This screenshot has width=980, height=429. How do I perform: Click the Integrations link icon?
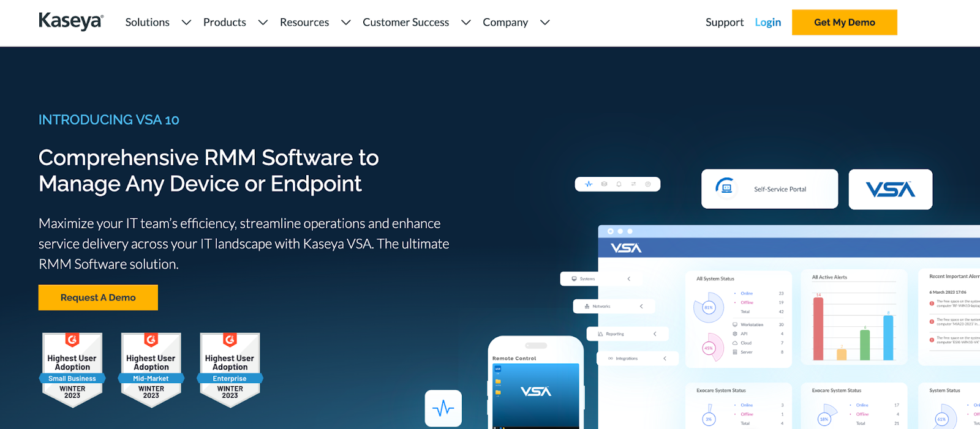[611, 359]
